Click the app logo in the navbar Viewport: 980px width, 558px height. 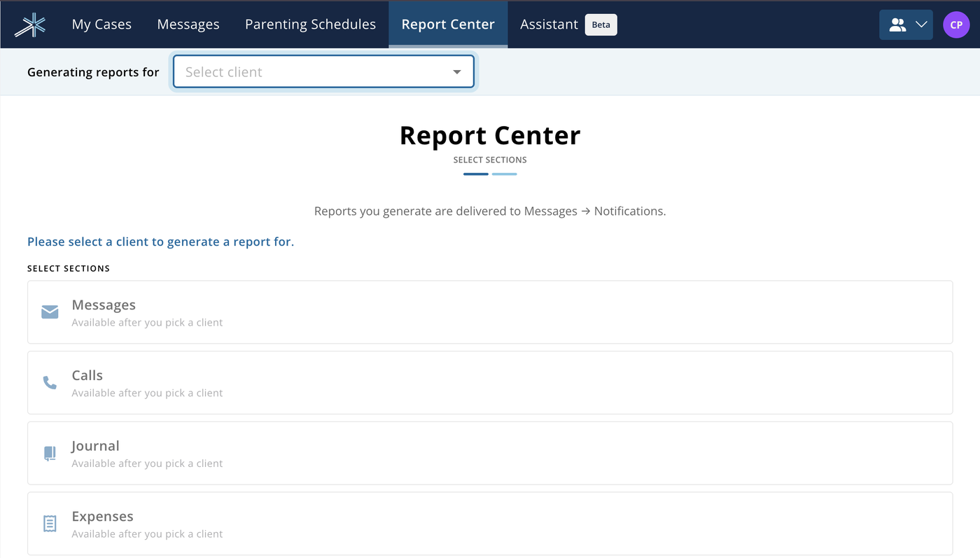click(x=30, y=25)
